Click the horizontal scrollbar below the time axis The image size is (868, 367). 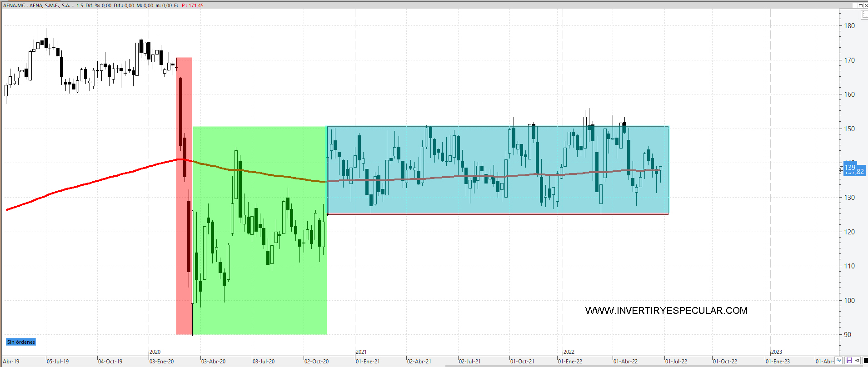[636, 366]
